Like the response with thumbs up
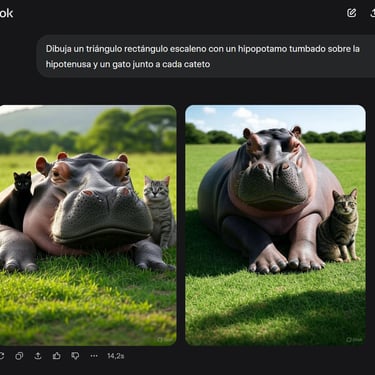Viewport: 375px width, 375px height. [x=57, y=356]
